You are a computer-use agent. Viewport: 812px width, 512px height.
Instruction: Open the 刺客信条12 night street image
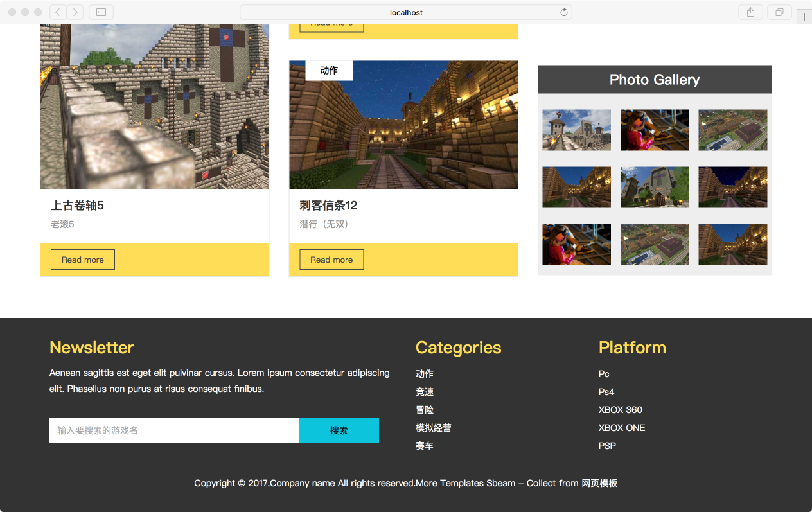click(403, 125)
